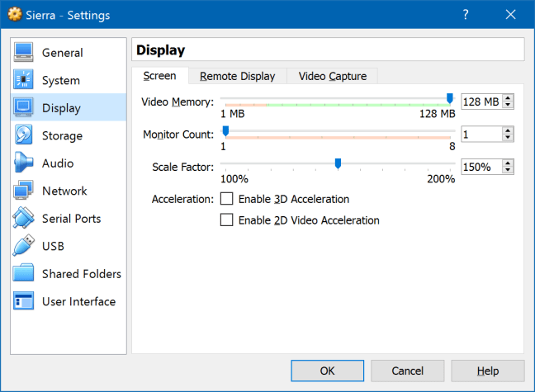Image resolution: width=535 pixels, height=392 pixels.
Task: Click the Scale Factor slider handle
Action: pyautogui.click(x=338, y=163)
